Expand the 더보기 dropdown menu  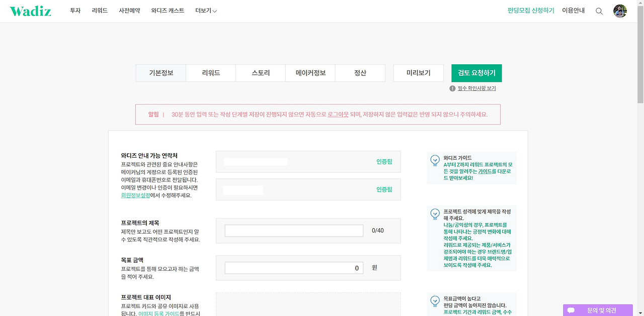(206, 11)
